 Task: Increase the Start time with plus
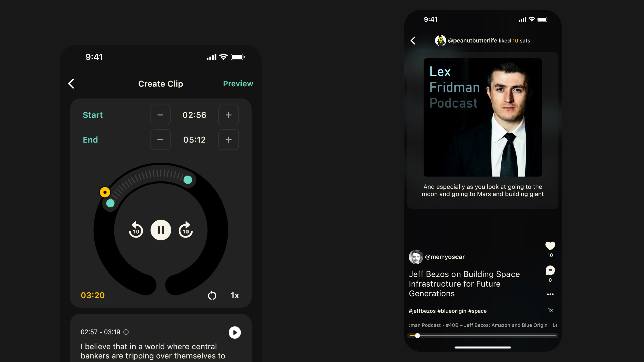(228, 115)
